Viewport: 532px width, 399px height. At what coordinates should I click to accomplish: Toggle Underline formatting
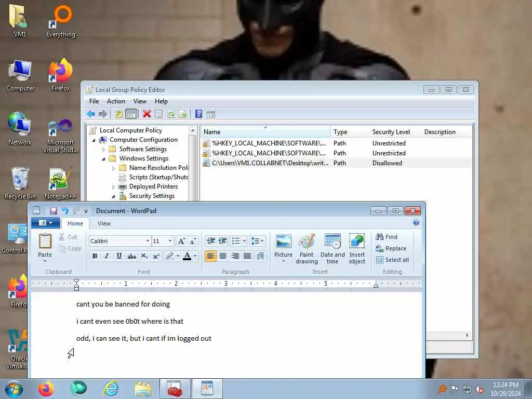[x=119, y=256]
